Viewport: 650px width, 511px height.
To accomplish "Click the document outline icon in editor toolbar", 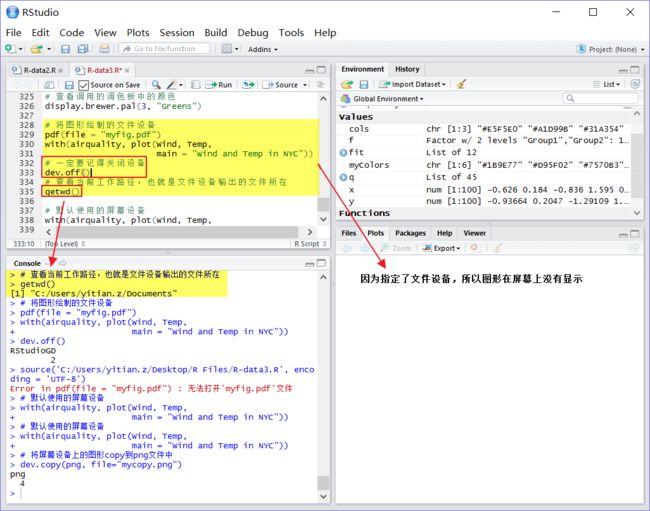I will tap(320, 85).
